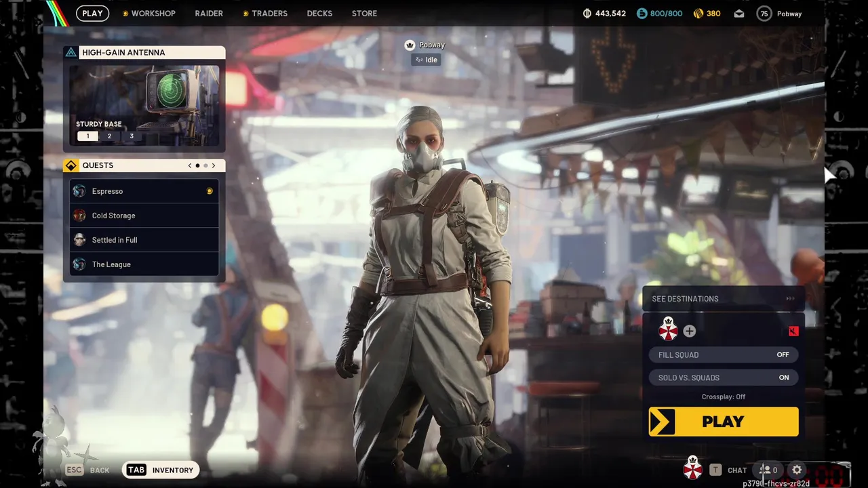
Task: Click the Idle status label
Action: 427,60
